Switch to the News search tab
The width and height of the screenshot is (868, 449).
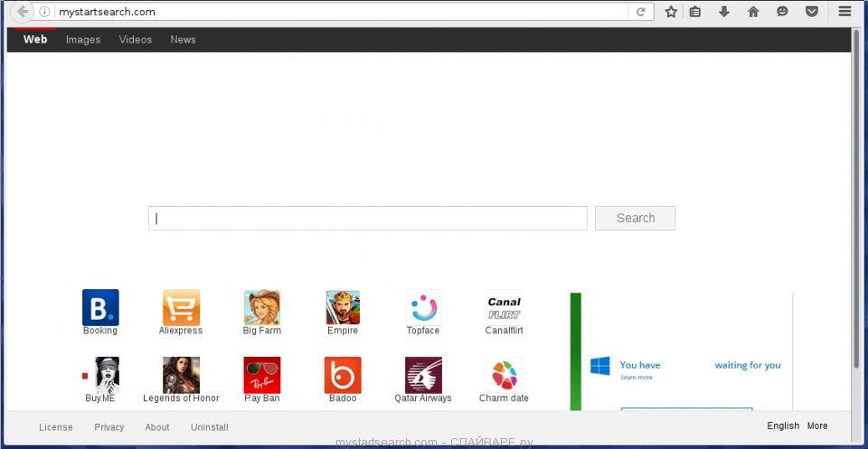(x=183, y=40)
